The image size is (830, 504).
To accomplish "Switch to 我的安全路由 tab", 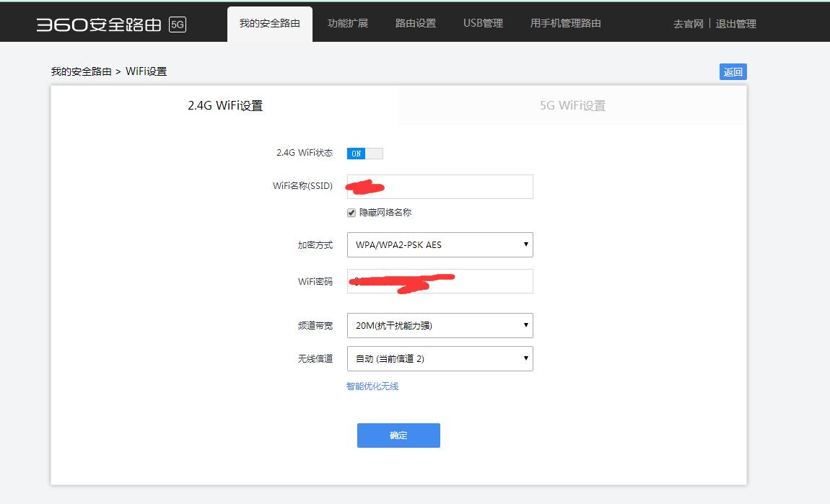I will point(269,22).
